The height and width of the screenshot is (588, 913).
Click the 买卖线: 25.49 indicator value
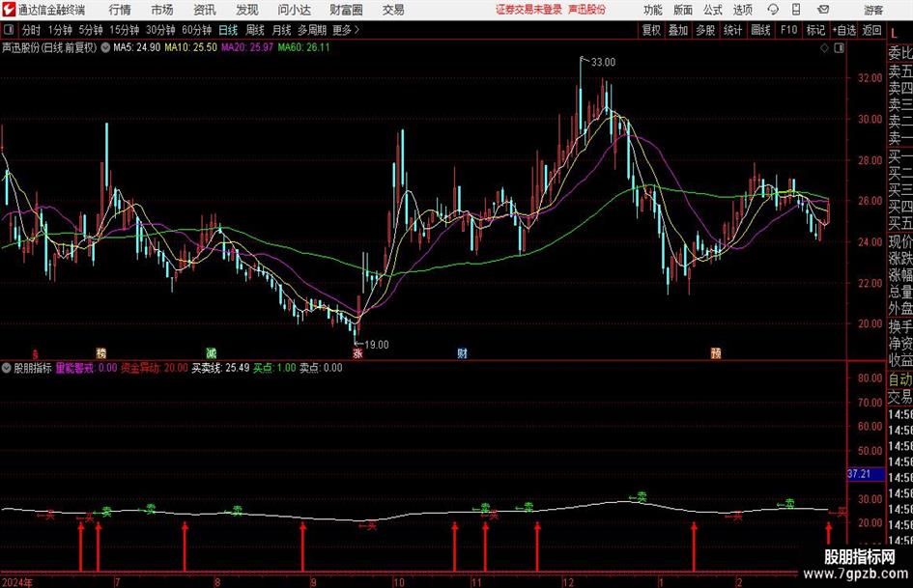[x=220, y=368]
